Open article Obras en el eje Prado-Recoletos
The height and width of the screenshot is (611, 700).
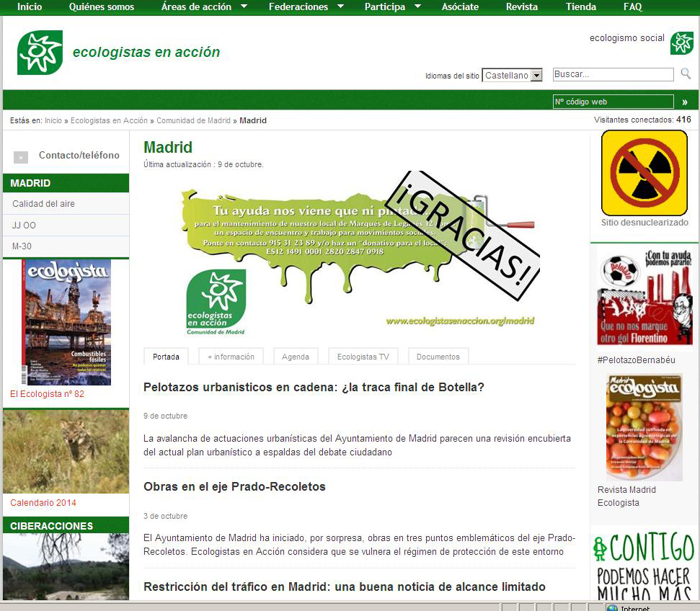pyautogui.click(x=234, y=486)
